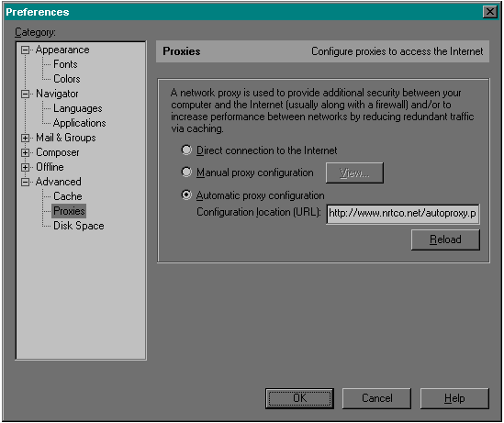504x423 pixels.
Task: Go to Languages under Navigator
Action: pyautogui.click(x=77, y=108)
